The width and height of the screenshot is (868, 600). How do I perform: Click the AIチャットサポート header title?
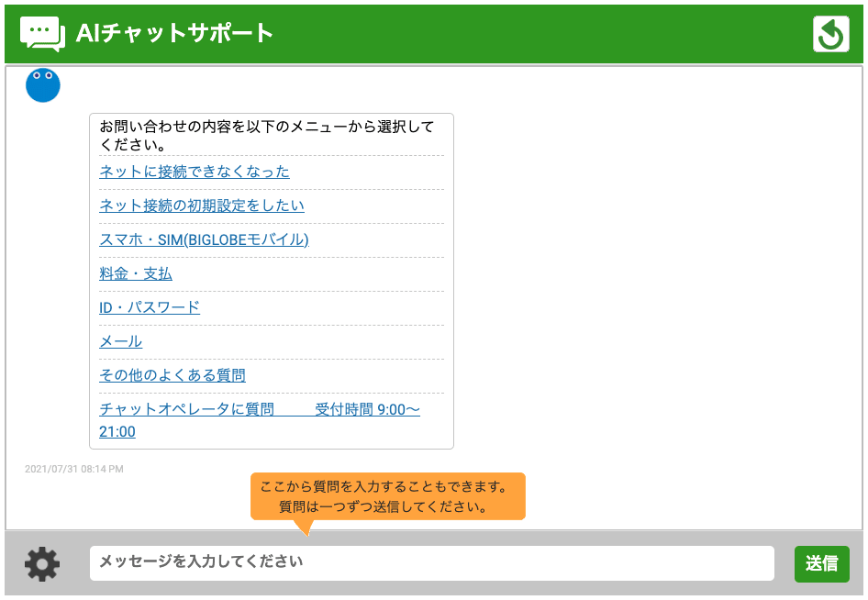click(x=174, y=34)
